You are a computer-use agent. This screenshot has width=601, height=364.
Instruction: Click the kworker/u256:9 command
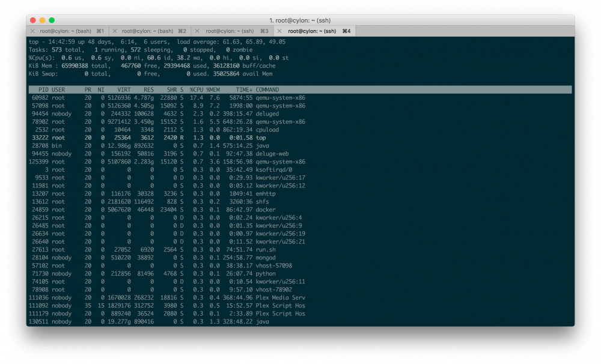coord(279,226)
